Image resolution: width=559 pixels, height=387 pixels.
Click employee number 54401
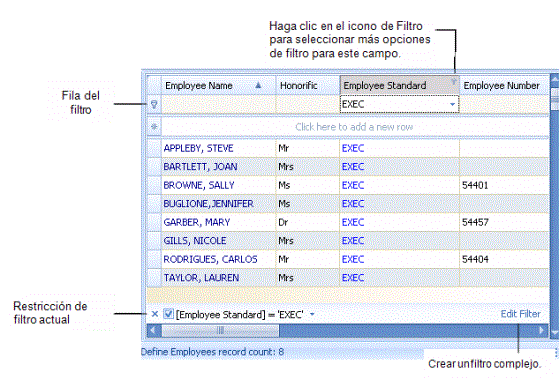pos(475,185)
